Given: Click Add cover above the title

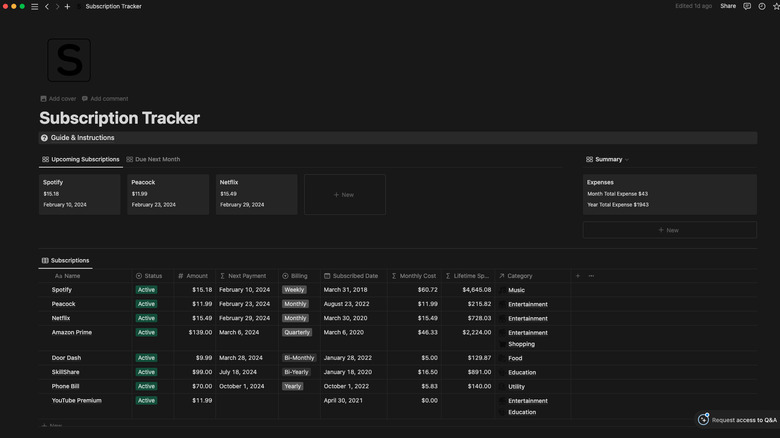Looking at the screenshot, I should [58, 99].
